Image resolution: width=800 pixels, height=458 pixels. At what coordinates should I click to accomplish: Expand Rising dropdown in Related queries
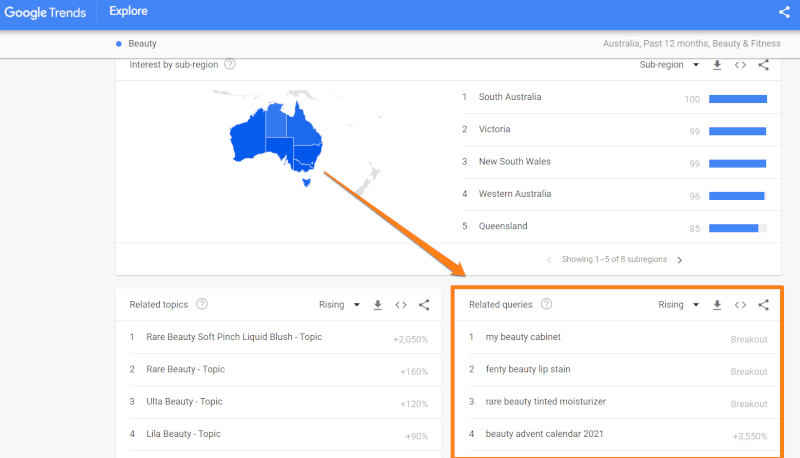click(x=679, y=304)
